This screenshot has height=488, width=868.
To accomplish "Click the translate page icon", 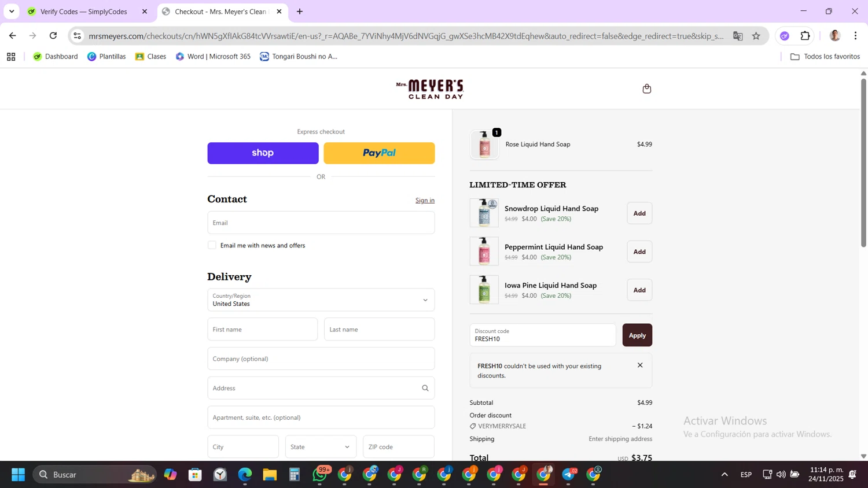I will pos(738,36).
